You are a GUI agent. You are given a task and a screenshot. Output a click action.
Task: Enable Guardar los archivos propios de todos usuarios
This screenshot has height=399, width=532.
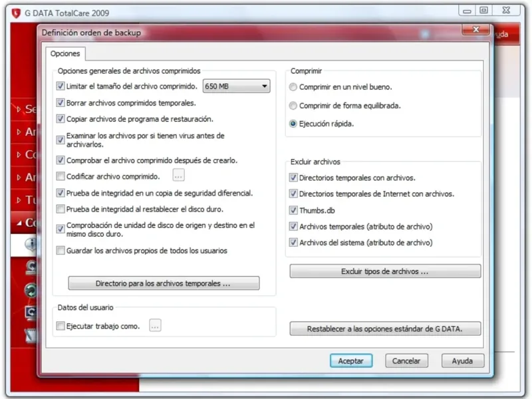61,251
